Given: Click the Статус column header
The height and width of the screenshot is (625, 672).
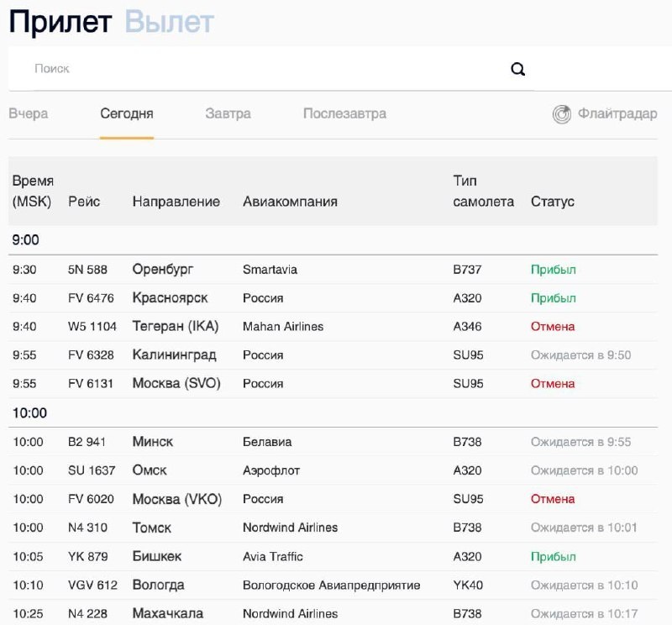Looking at the screenshot, I should pos(553,202).
